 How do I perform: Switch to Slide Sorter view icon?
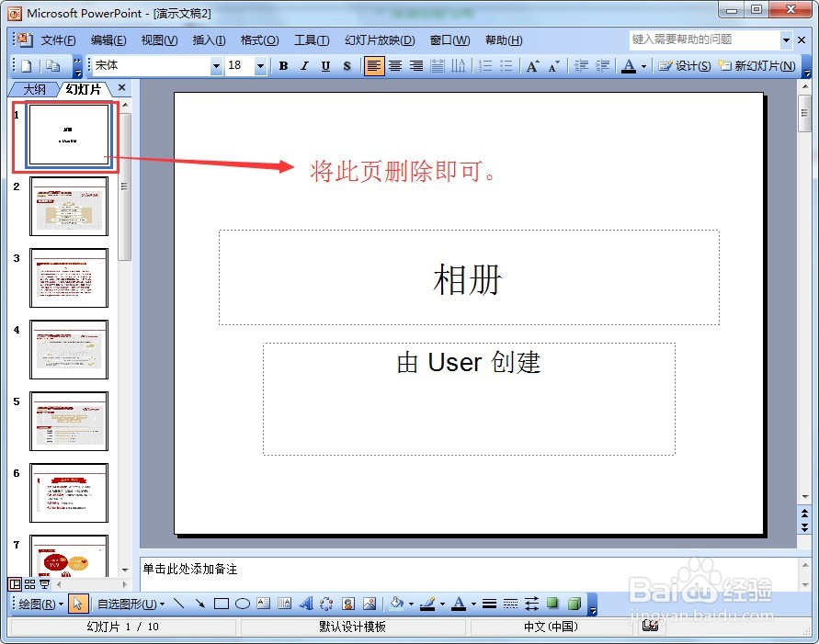[29, 584]
